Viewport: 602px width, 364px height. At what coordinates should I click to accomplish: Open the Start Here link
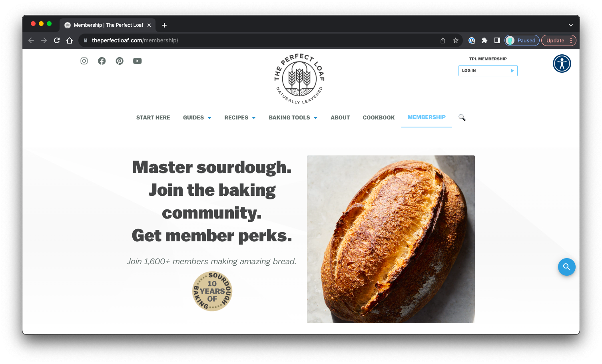click(x=153, y=117)
